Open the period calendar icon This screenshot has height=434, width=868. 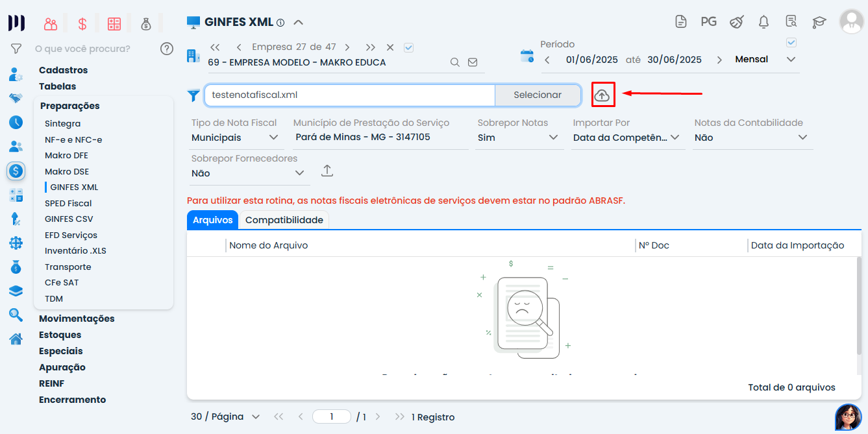click(527, 56)
